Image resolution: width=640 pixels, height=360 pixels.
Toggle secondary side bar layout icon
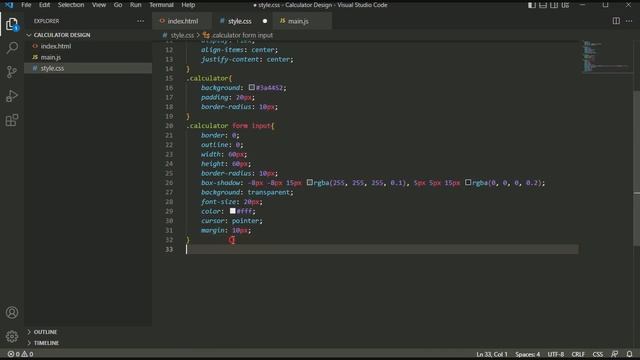point(553,5)
